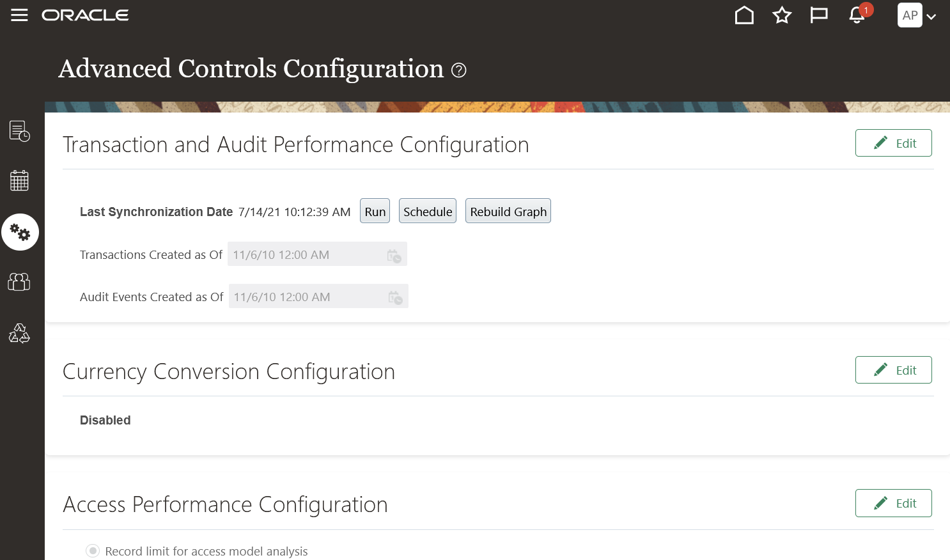
Task: Open the Watchlist flag icon
Action: 819,15
